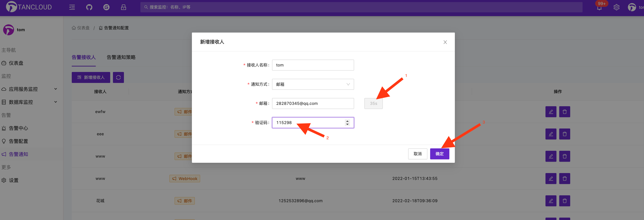Screen dimensions: 644x220
Task: Open the GitHub icon in header
Action: coord(89,7)
